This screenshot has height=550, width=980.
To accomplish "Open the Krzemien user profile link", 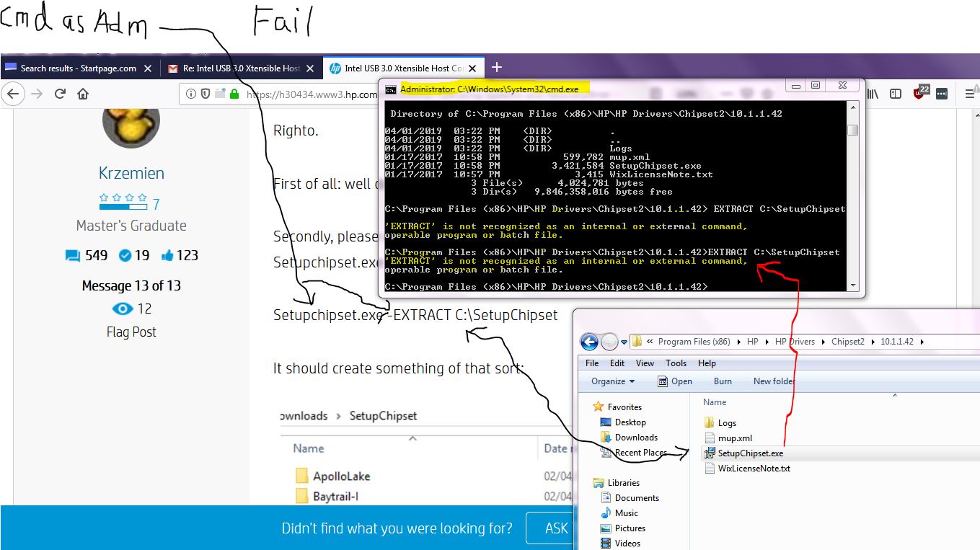I will pyautogui.click(x=131, y=173).
